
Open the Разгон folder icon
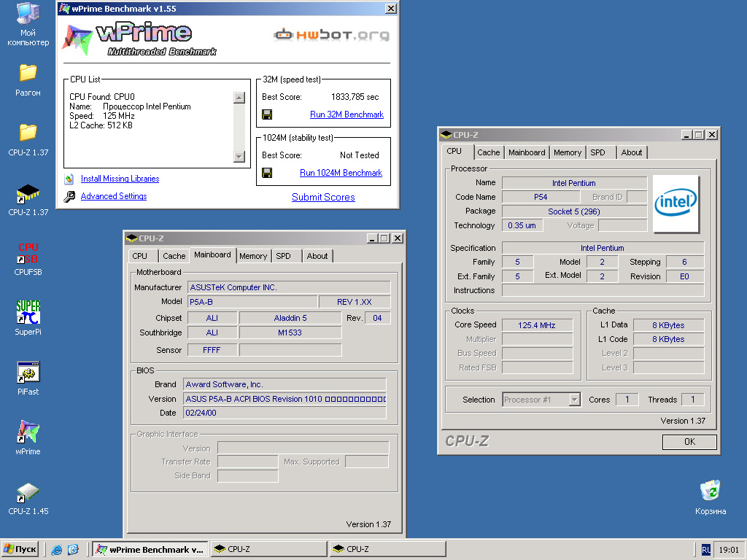coord(28,73)
